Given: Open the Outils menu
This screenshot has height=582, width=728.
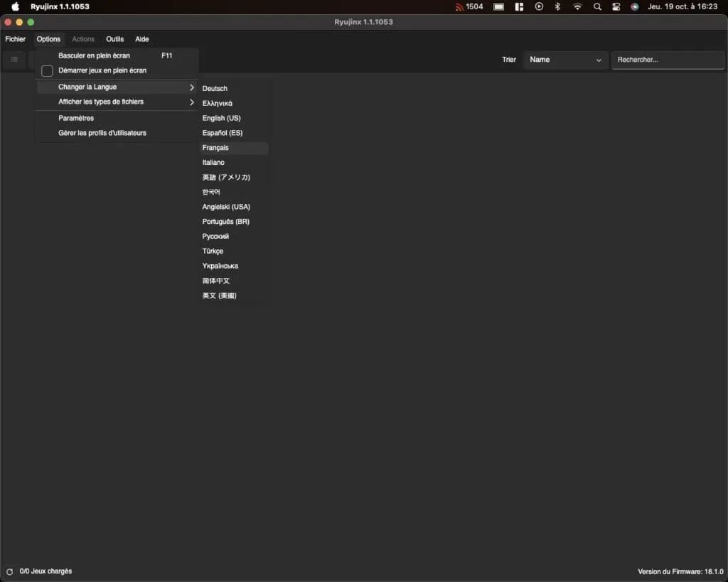Looking at the screenshot, I should 114,39.
